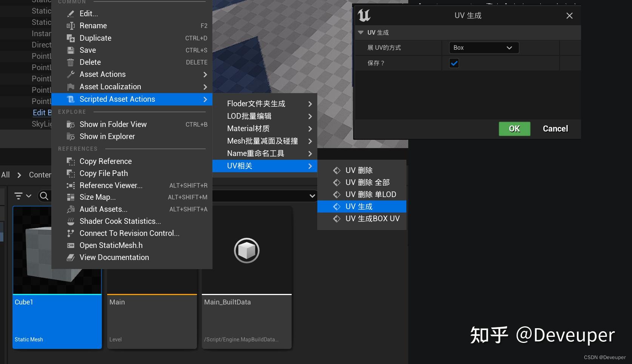Open the Box projection dropdown
Screen dimensions: 632x364
point(483,47)
